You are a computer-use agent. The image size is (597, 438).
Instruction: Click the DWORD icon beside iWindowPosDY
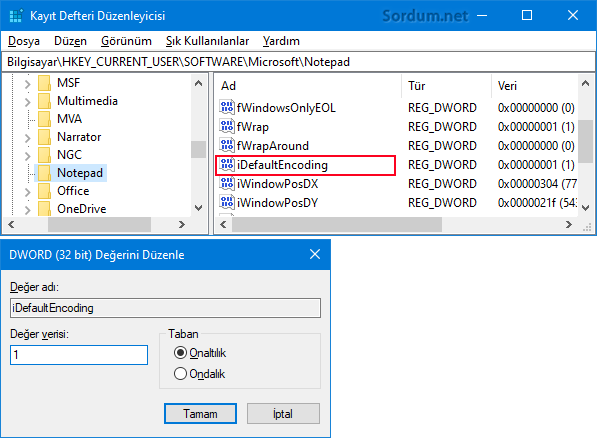coord(227,203)
